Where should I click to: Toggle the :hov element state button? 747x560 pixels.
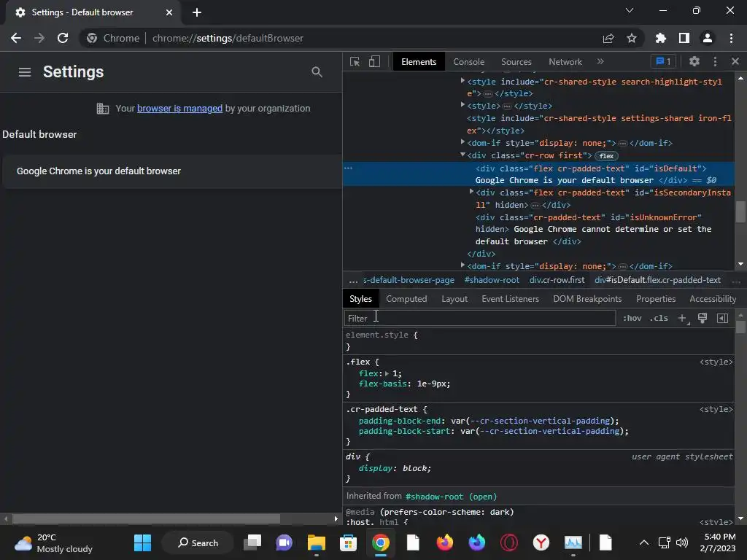[x=632, y=318]
